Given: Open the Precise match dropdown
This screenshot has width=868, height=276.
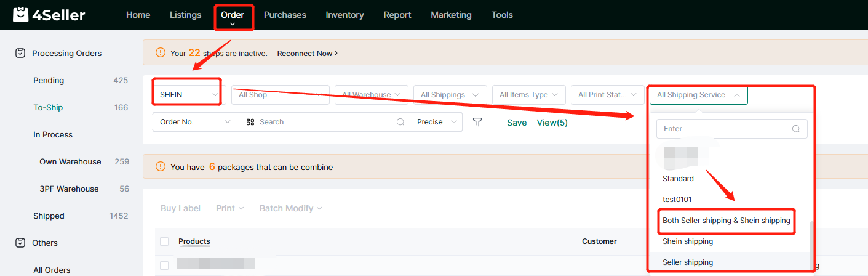Looking at the screenshot, I should [x=436, y=122].
